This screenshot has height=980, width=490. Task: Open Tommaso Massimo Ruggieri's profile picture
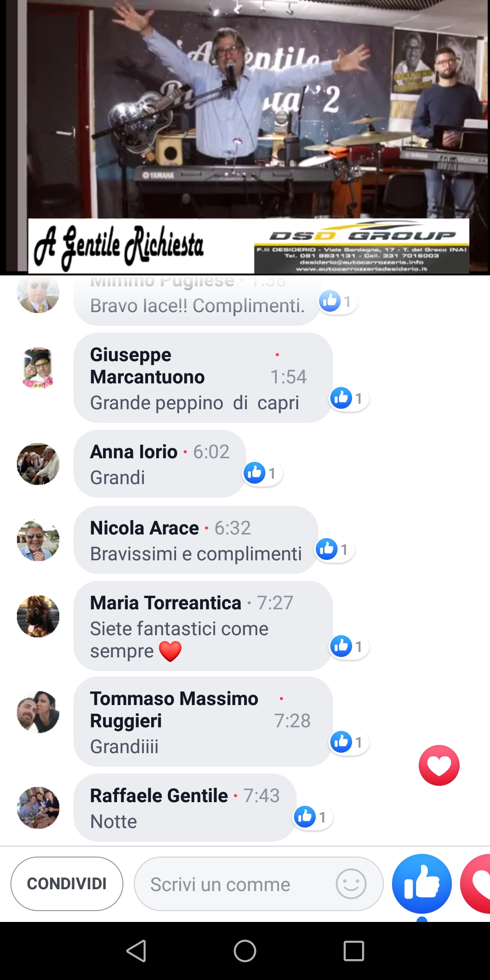[38, 712]
